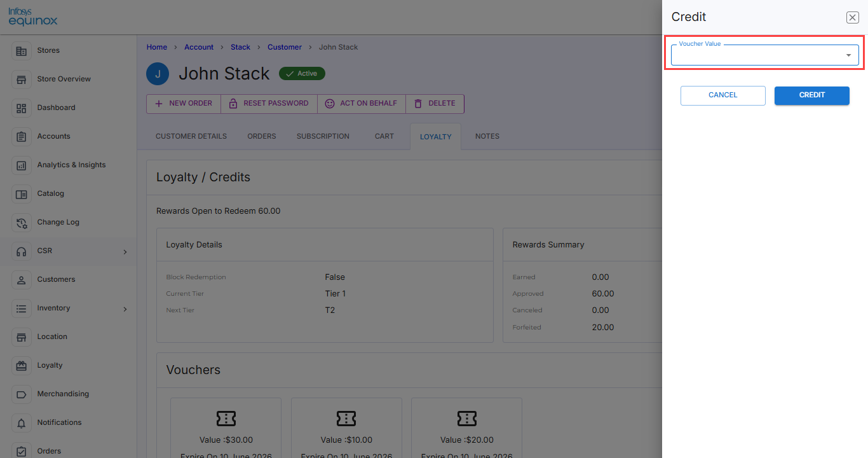Click the Notifications bell icon
This screenshot has width=868, height=458.
pyautogui.click(x=22, y=423)
